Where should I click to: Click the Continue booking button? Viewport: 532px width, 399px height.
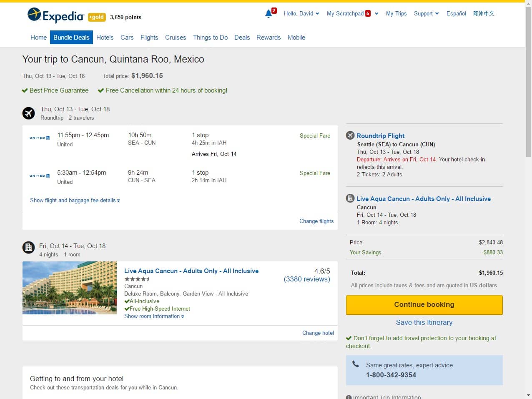tap(424, 305)
